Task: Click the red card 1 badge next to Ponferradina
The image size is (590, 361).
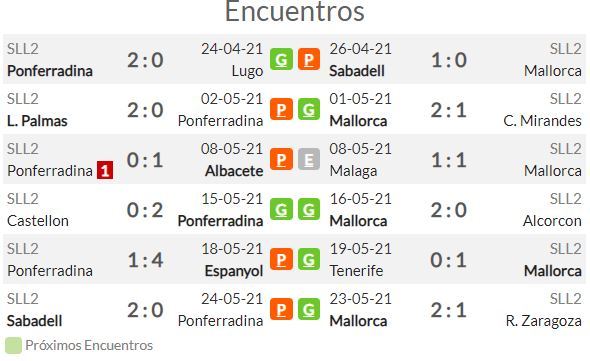Action: [x=105, y=171]
